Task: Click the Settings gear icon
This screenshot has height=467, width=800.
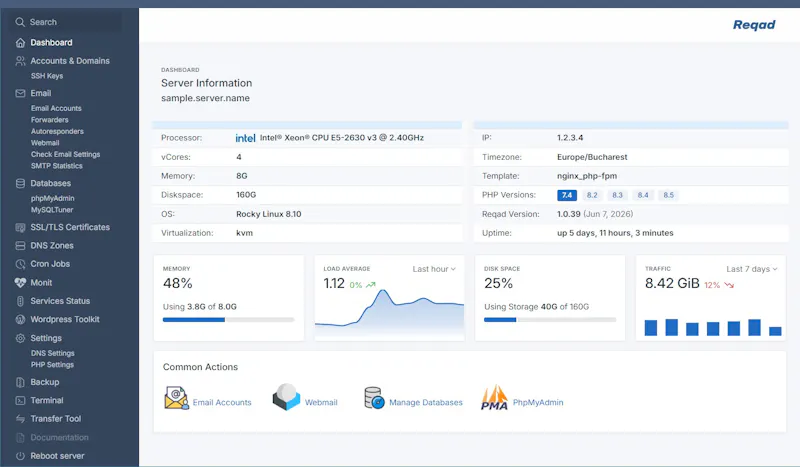Action: coord(20,338)
